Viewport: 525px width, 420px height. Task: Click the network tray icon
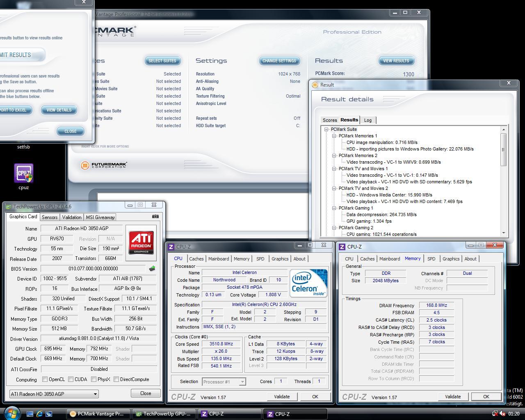[x=495, y=413]
